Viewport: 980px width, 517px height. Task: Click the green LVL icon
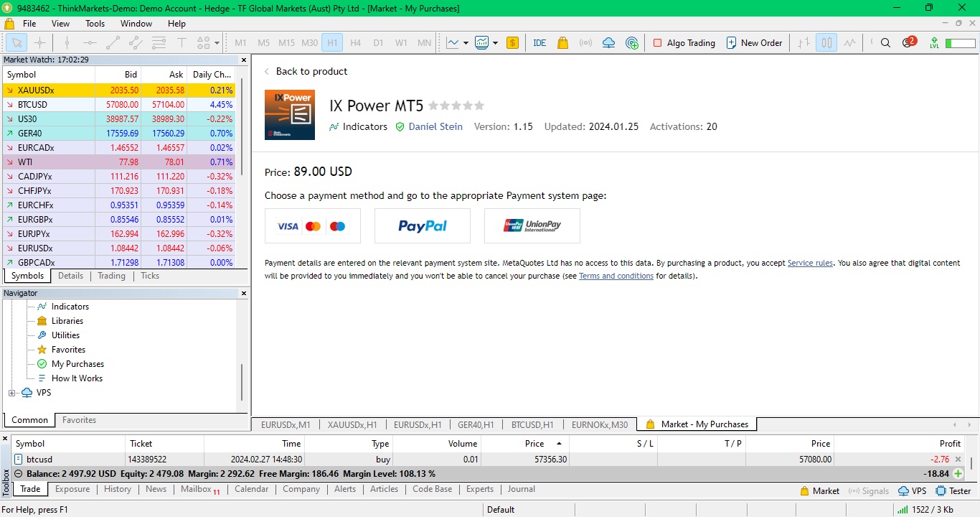(x=933, y=43)
